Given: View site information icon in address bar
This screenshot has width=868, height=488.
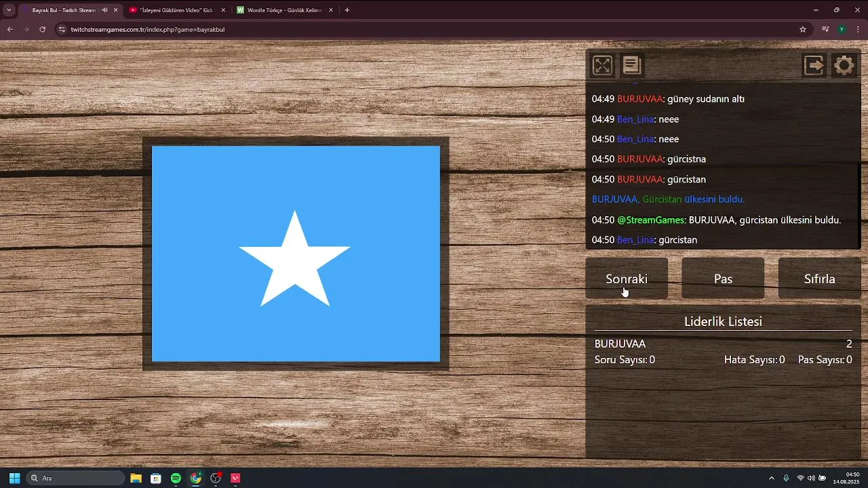Looking at the screenshot, I should coord(62,29).
